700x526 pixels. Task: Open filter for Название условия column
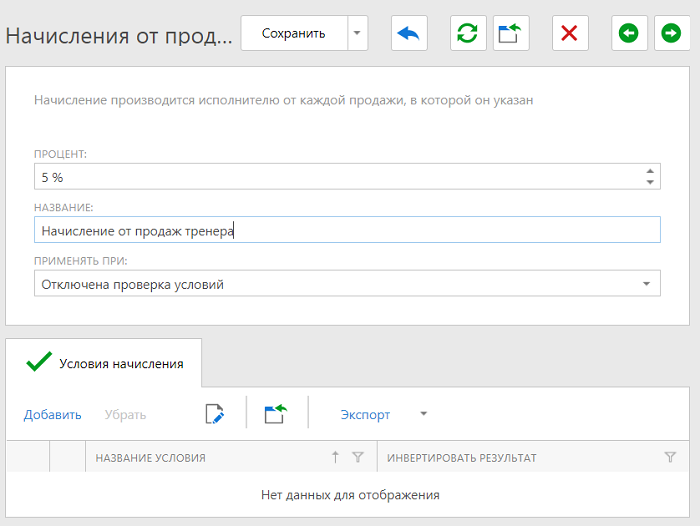358,457
